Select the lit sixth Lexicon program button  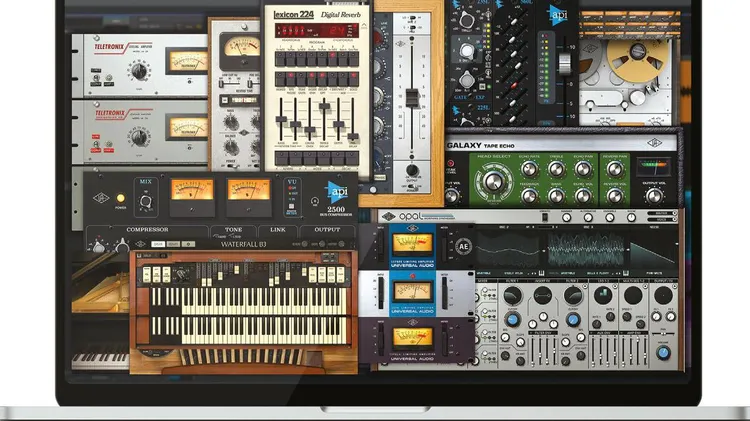332,59
